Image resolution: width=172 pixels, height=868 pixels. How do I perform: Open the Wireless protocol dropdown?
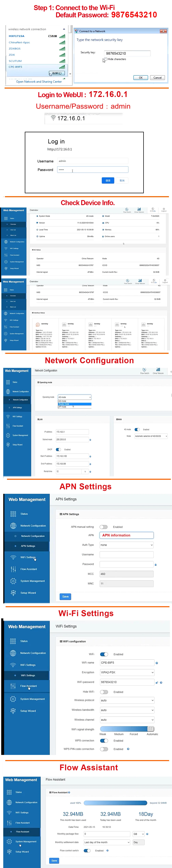pos(127,700)
